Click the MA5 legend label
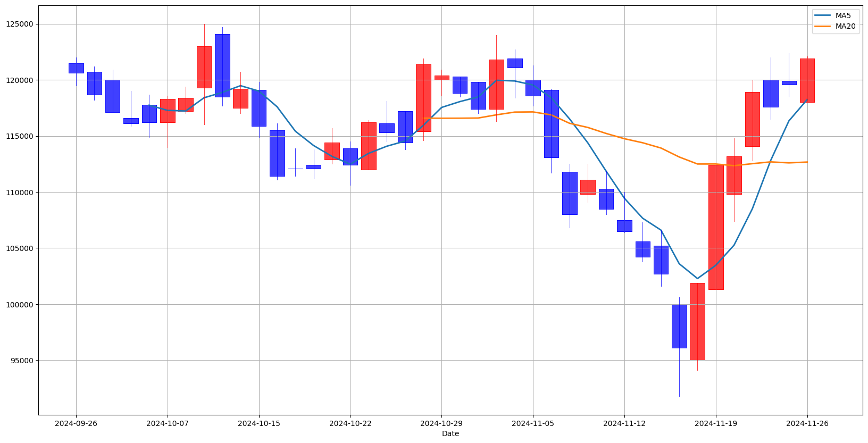Image resolution: width=868 pixels, height=443 pixels. 844,15
